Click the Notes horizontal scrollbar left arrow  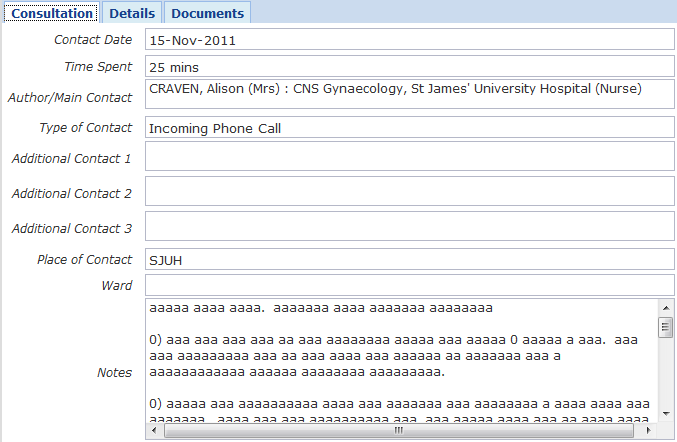pyautogui.click(x=154, y=431)
